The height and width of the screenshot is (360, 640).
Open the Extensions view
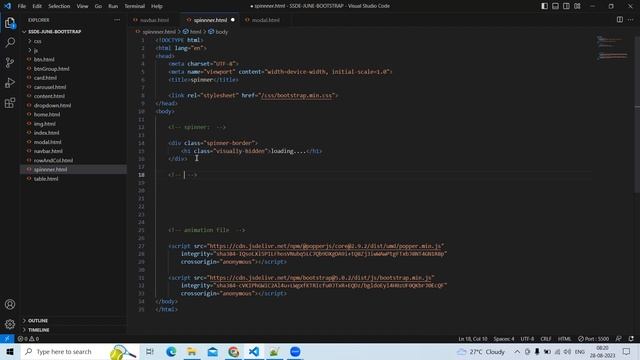[x=10, y=102]
